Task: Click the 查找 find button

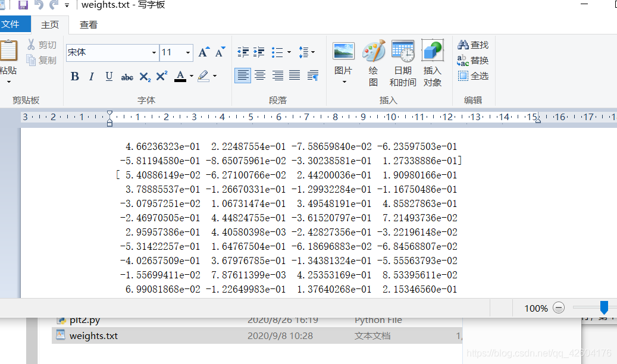Action: click(x=473, y=45)
